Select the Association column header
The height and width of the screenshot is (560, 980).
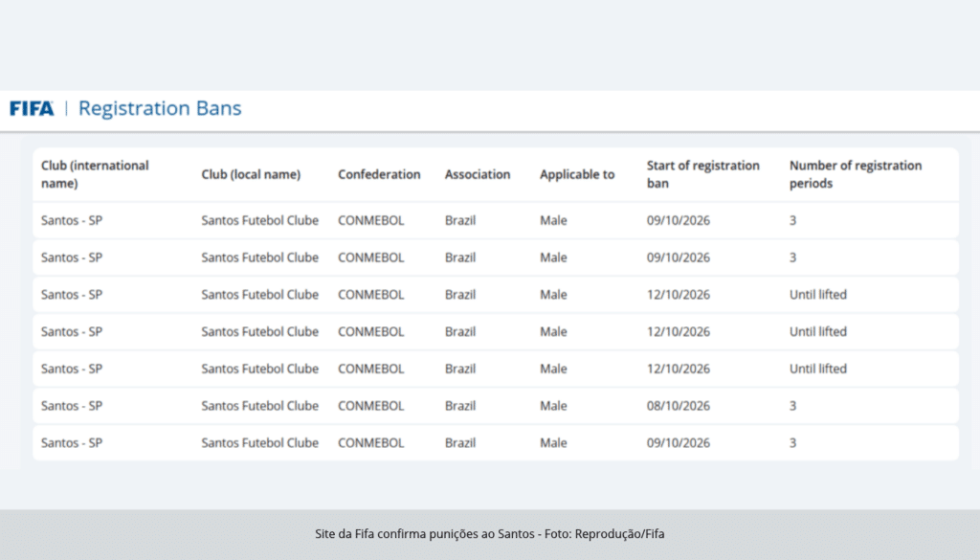point(478,174)
